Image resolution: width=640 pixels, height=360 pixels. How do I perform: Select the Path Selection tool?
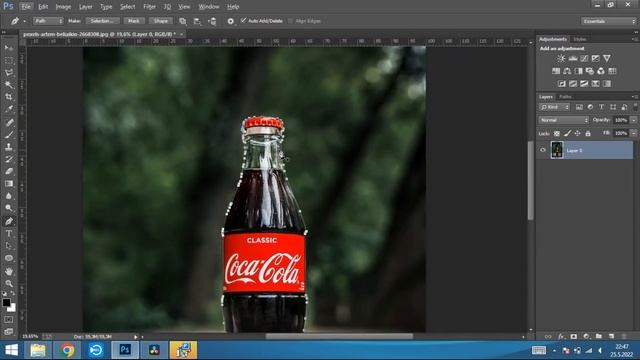tap(9, 246)
